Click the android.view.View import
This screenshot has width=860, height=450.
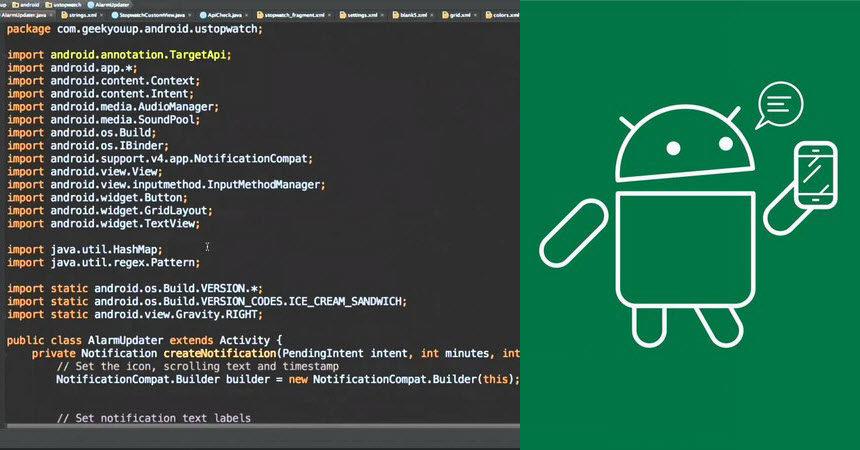[x=84, y=172]
